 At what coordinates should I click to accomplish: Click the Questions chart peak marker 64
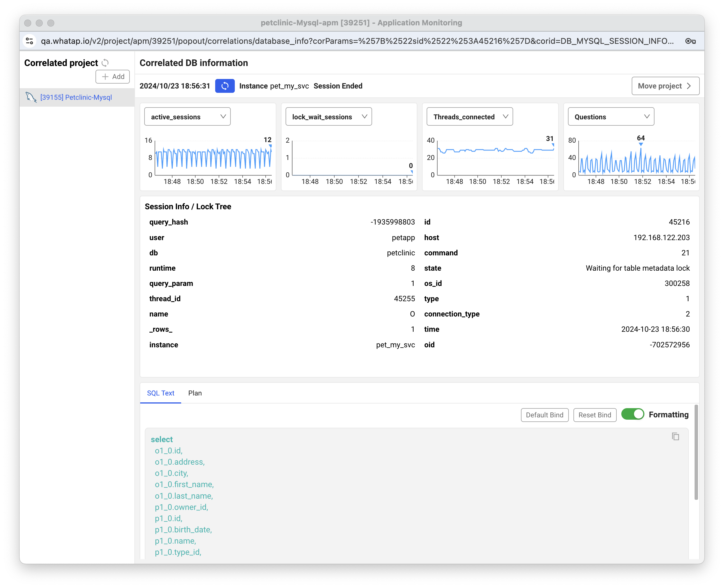(641, 144)
